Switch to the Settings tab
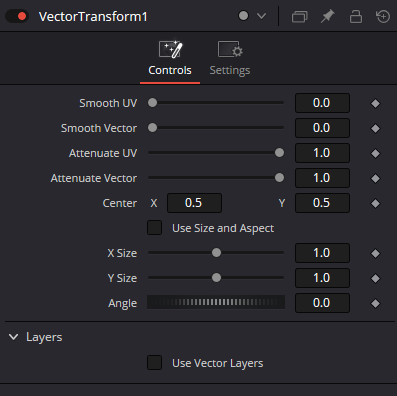Image resolution: width=397 pixels, height=396 pixels. (230, 59)
